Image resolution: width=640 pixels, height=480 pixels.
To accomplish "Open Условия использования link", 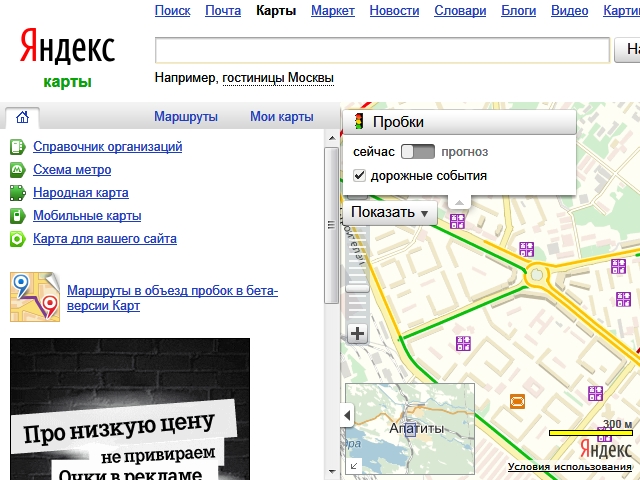I will pos(570,467).
